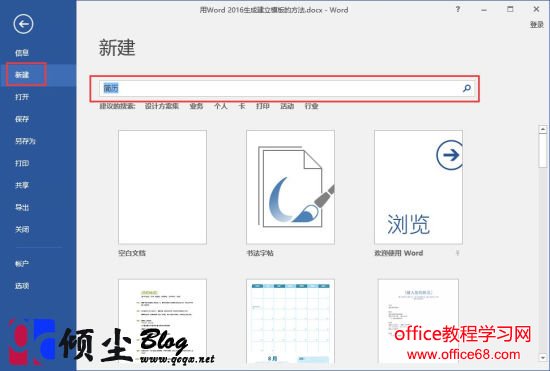Image resolution: width=550 pixels, height=371 pixels.
Task: Click 保存 in the sidebar
Action: coord(22,119)
